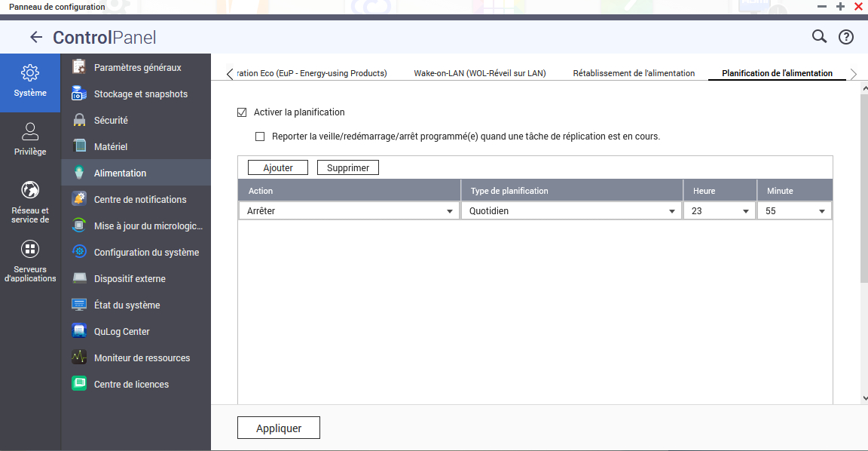868x451 pixels.
Task: Open the Action dropdown showing Arrêter
Action: (x=350, y=210)
